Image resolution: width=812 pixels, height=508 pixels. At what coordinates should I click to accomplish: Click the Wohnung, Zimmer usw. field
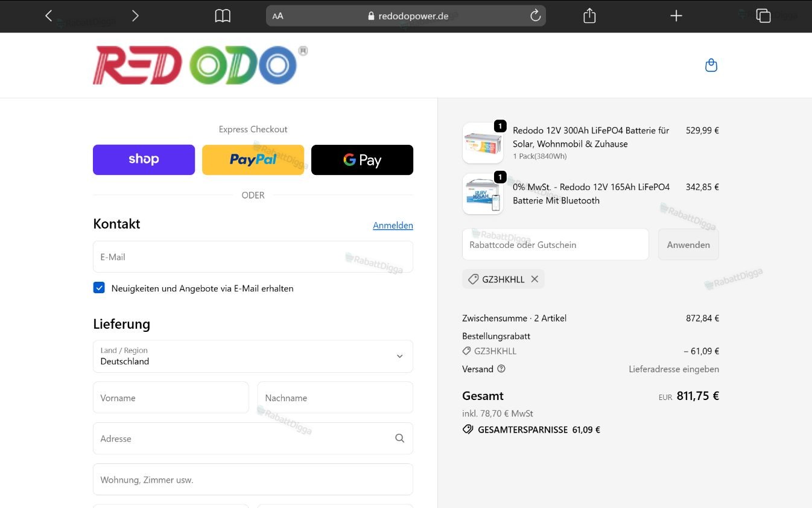pos(253,480)
